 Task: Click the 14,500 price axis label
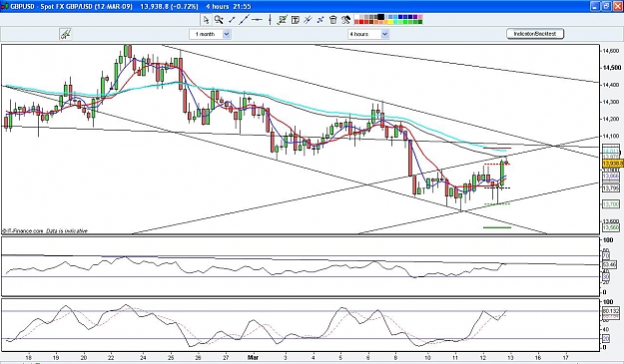point(612,68)
